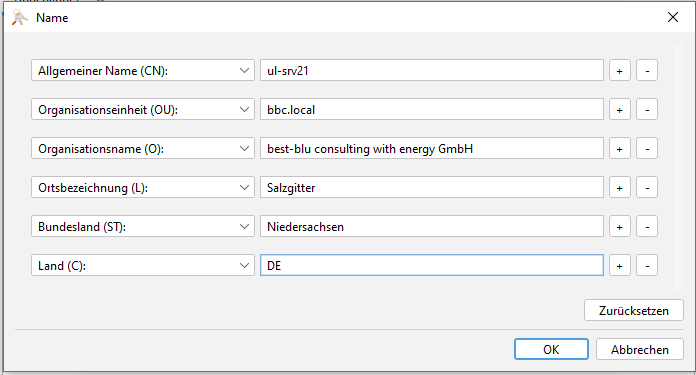Viewport: 696px width, 375px height.
Task: Click the Zurücksetzen button
Action: point(633,310)
